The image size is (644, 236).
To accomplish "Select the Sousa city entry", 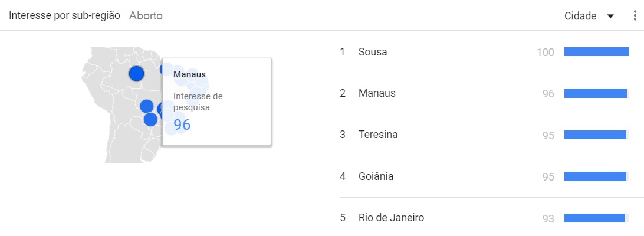I will click(373, 52).
